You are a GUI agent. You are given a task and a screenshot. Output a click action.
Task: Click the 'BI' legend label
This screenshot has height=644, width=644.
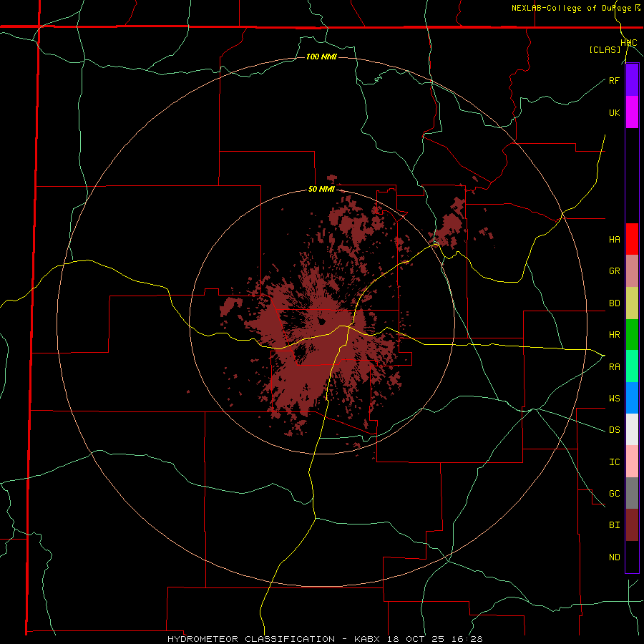point(614,525)
